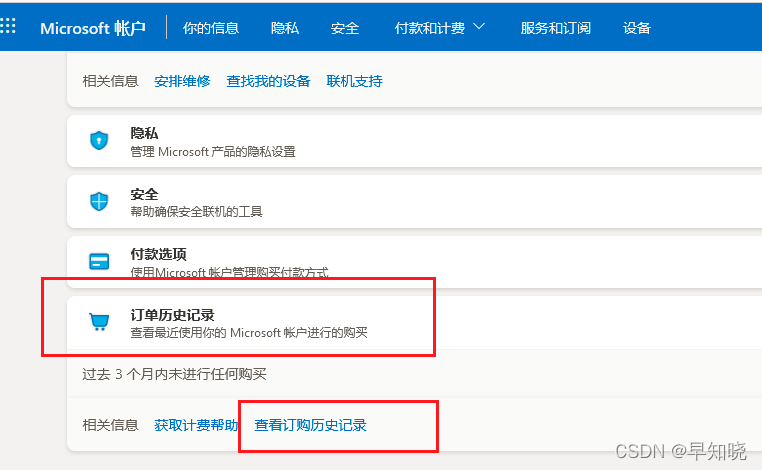Click the Security shield icon

[x=99, y=201]
